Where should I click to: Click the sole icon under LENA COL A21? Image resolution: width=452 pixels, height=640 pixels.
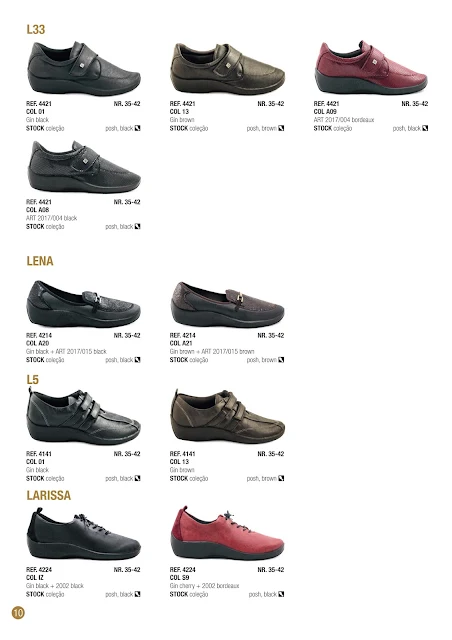click(281, 360)
